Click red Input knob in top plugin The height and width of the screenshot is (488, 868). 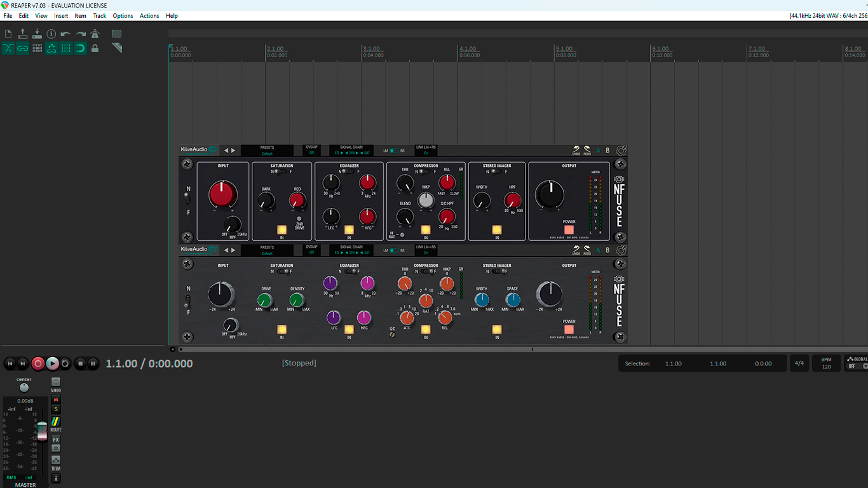click(x=223, y=194)
